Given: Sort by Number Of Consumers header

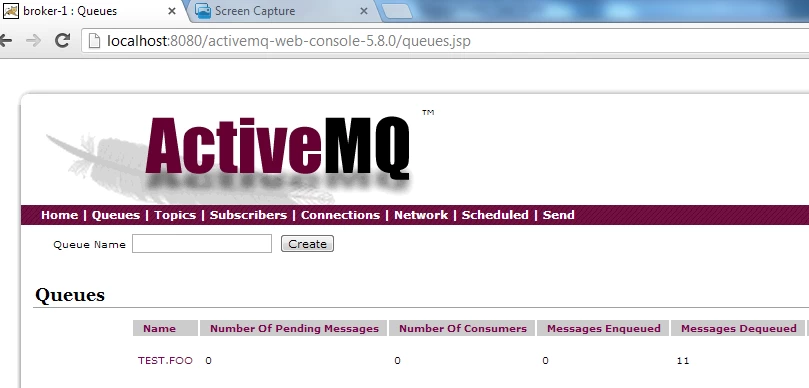Looking at the screenshot, I should click(463, 329).
